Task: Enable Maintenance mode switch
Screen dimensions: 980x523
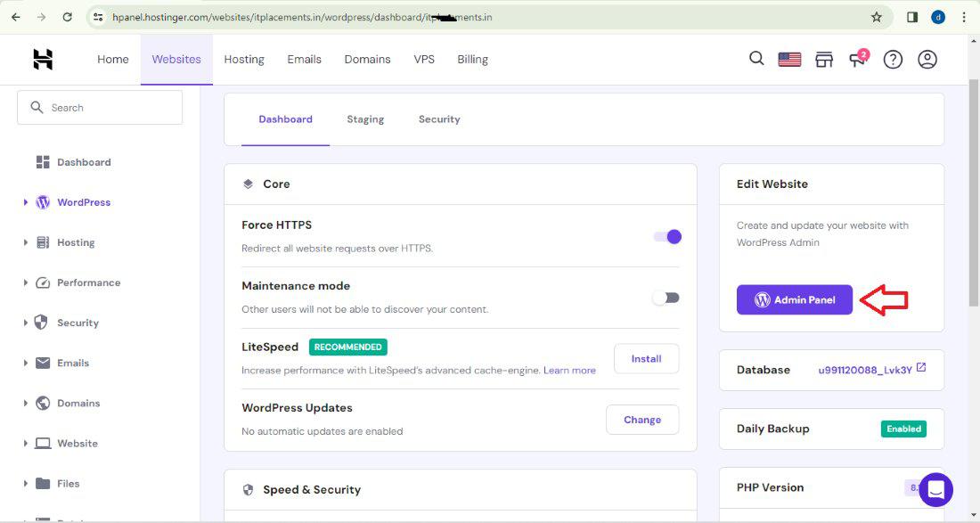Action: [x=666, y=298]
